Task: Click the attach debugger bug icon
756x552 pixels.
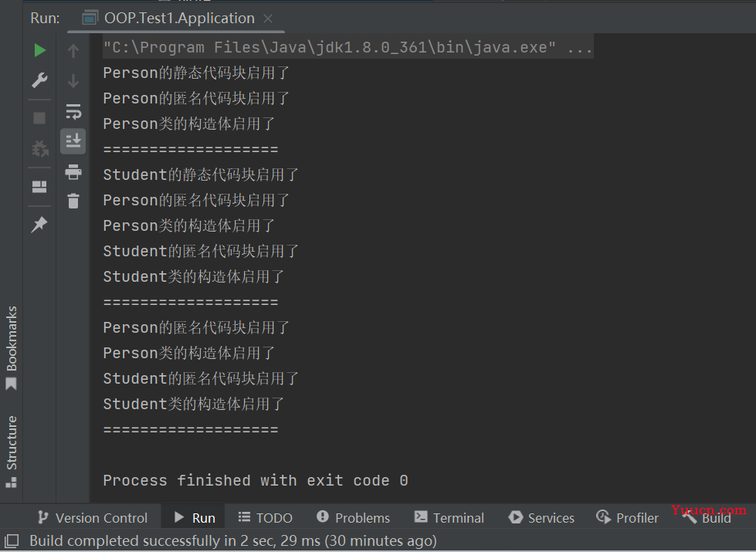Action: coord(39,148)
